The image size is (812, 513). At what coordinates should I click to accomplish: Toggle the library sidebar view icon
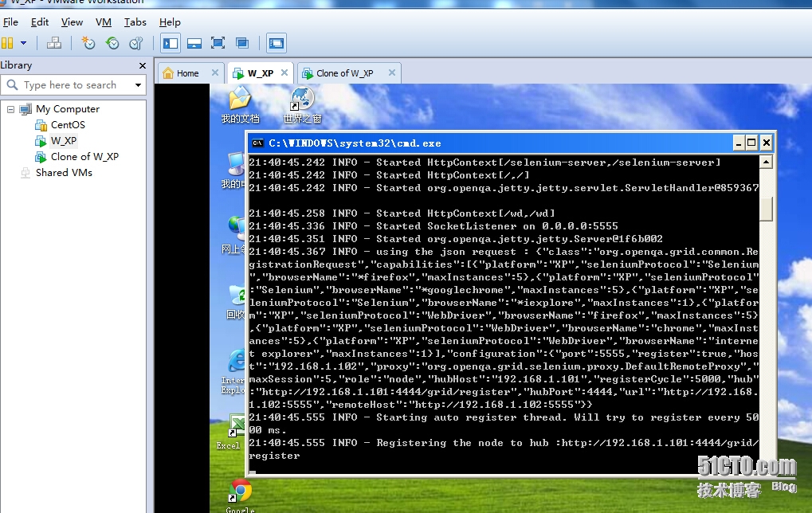pyautogui.click(x=171, y=43)
